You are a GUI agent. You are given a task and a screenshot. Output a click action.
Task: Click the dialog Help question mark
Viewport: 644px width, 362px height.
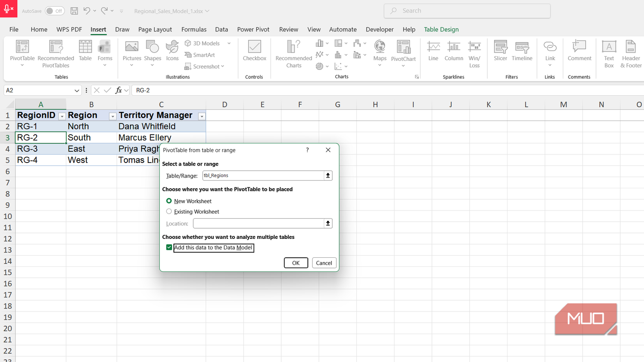(307, 150)
